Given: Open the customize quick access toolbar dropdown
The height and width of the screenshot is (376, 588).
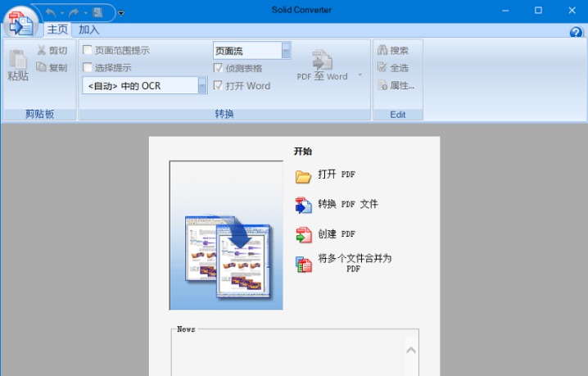Looking at the screenshot, I should pyautogui.click(x=120, y=13).
